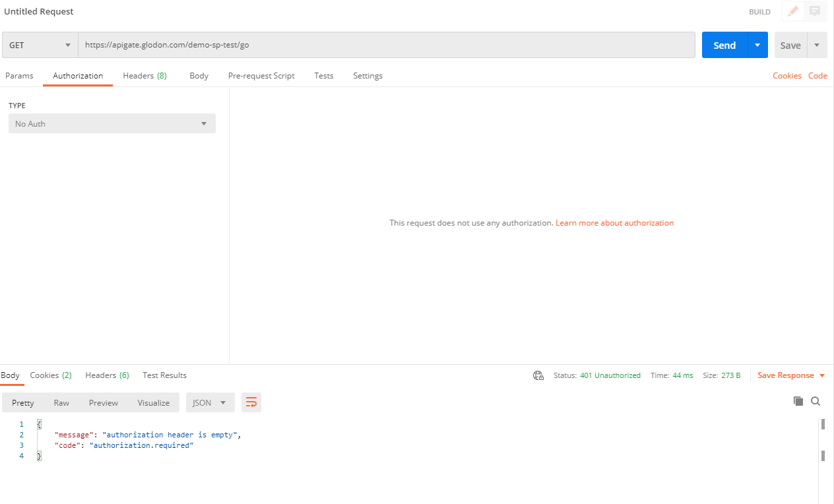Expand the Send button dropdown arrow
Viewport: 834px width, 504px height.
[757, 45]
